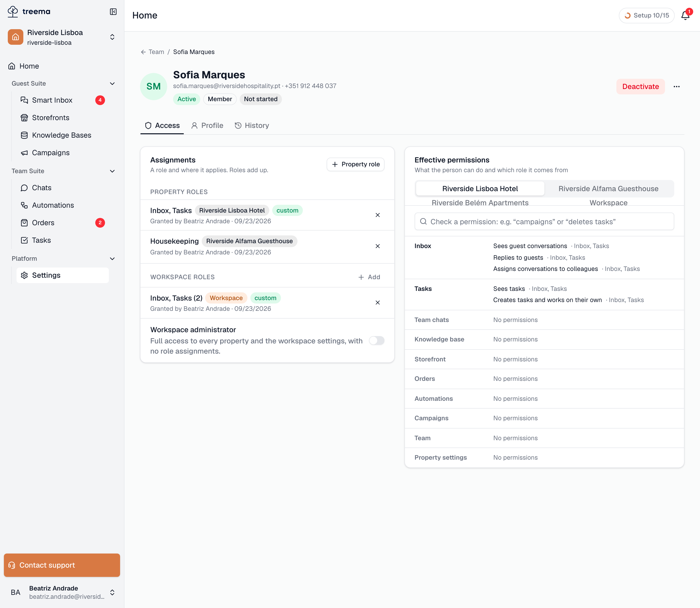Select the Workspace permissions tab

point(608,203)
